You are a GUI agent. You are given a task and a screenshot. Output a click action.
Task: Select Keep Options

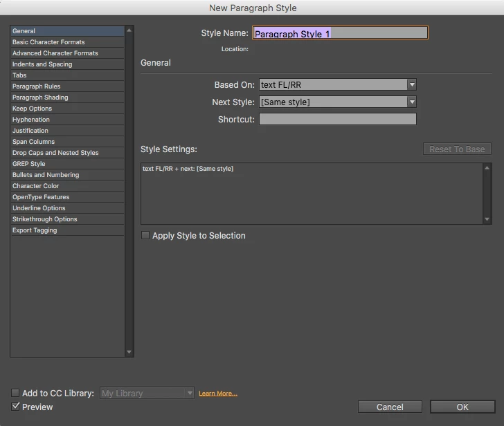coord(68,109)
